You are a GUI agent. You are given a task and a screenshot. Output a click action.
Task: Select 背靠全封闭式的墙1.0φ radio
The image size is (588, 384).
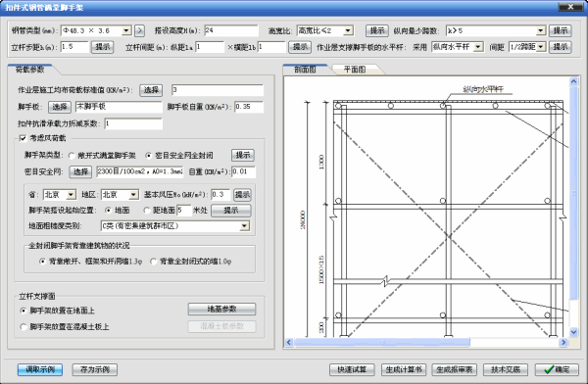pos(154,262)
